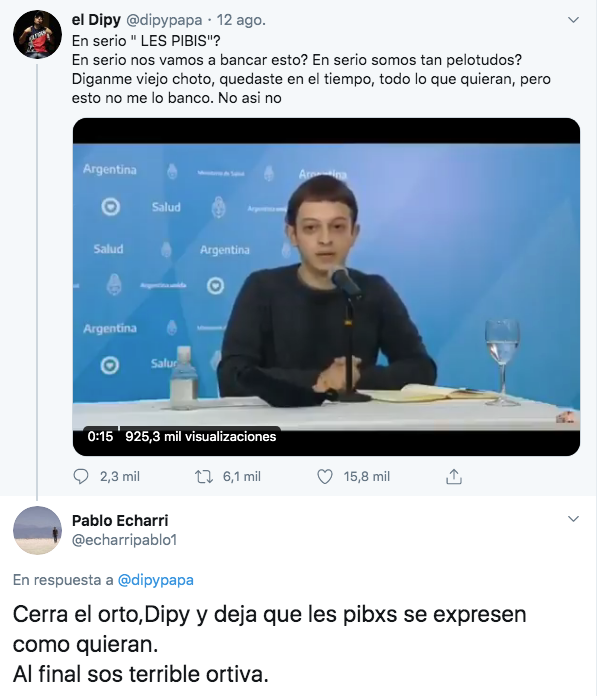Open el Dipy's profile avatar
Screen dimensions: 603x696
[36, 38]
